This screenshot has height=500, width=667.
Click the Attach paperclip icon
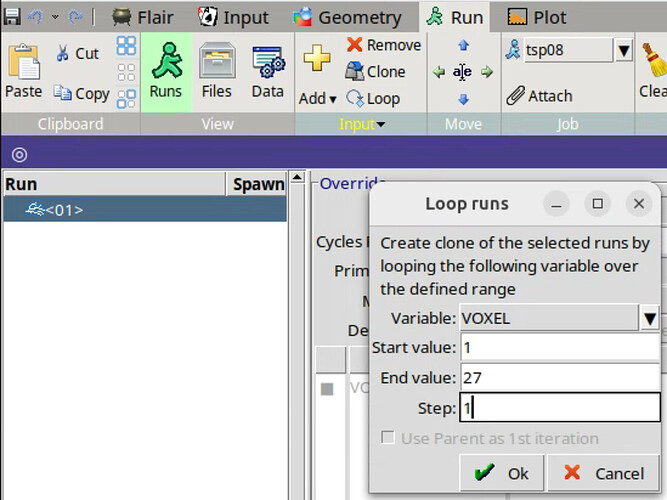coord(516,96)
